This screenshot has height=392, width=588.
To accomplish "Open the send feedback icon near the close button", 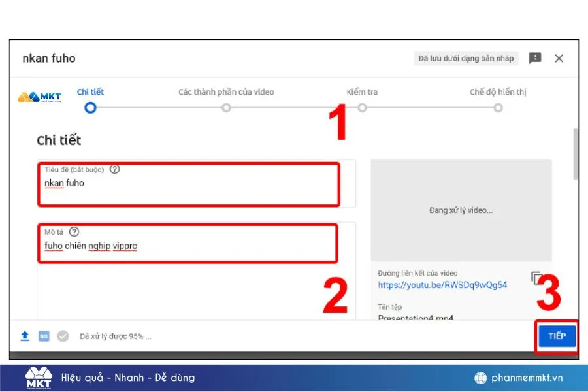I will click(535, 58).
